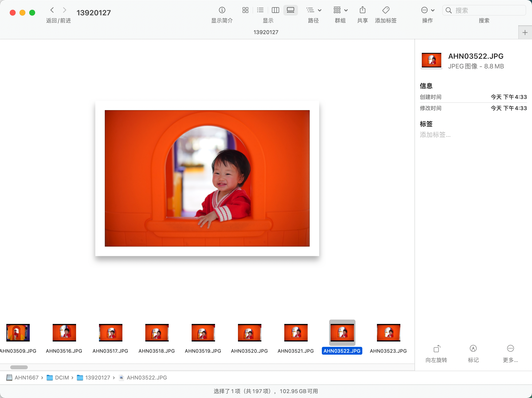Screen dimensions: 532x398
Task: Select gallery view mode icon
Action: tap(290, 10)
